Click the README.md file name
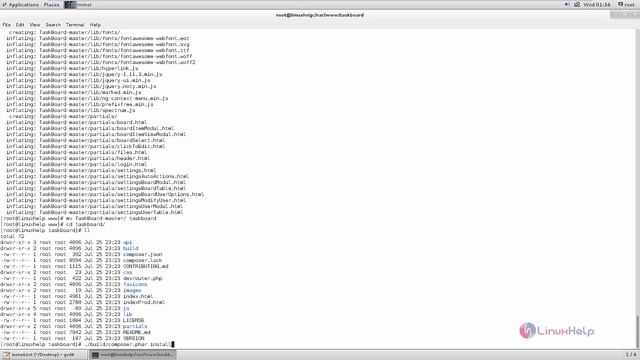 pyautogui.click(x=136, y=332)
